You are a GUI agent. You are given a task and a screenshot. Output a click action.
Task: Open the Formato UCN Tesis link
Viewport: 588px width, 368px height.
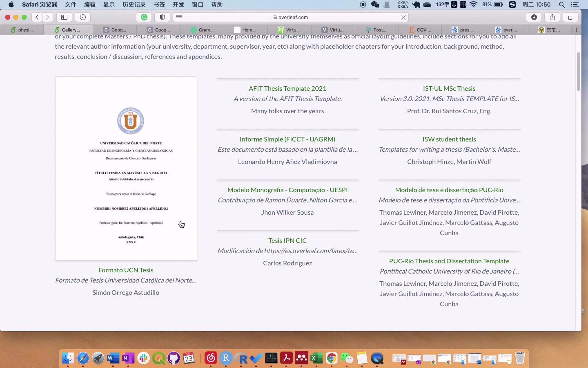click(x=126, y=270)
